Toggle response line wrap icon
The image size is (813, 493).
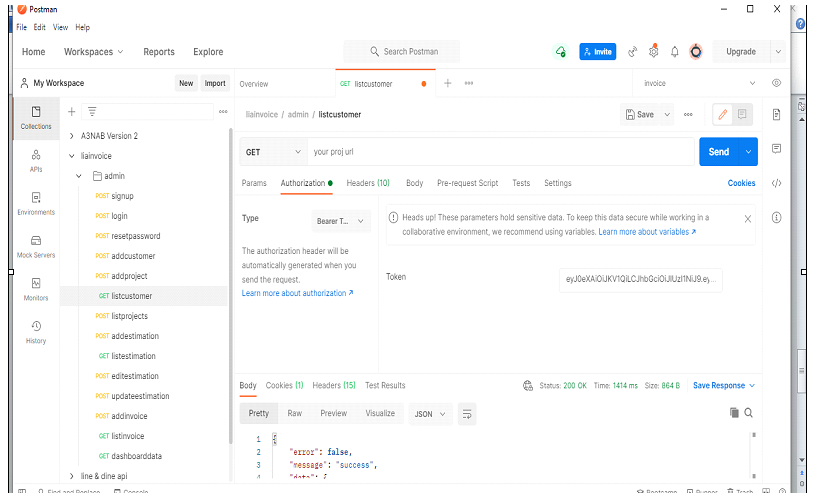pyautogui.click(x=467, y=414)
